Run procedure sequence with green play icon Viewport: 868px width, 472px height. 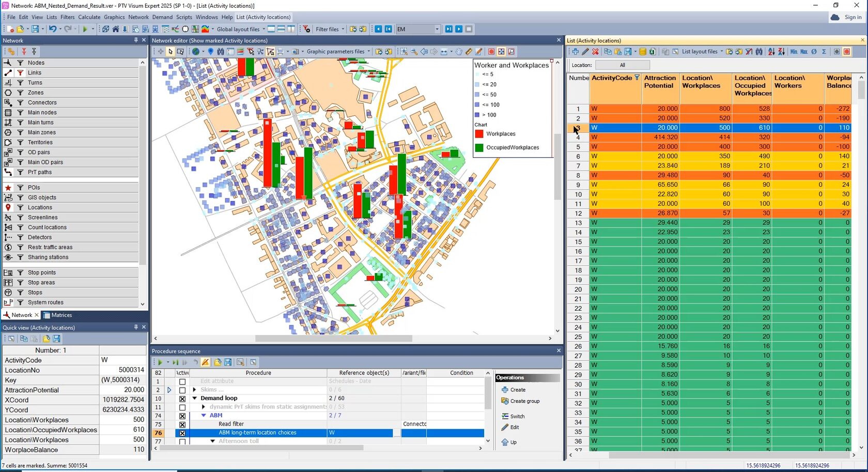coord(160,362)
